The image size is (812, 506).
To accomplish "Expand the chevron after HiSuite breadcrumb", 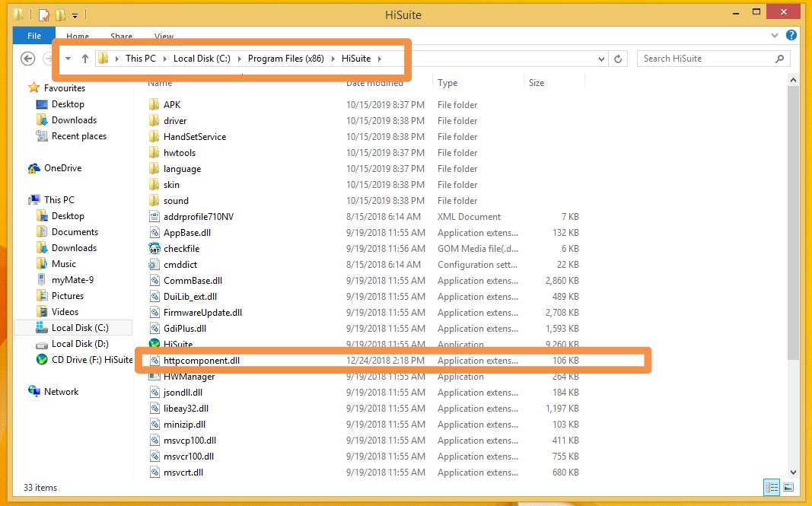I will pos(380,59).
